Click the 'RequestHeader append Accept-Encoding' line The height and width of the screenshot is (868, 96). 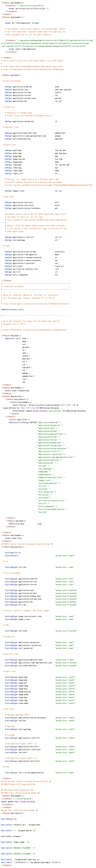click(x=49, y=410)
